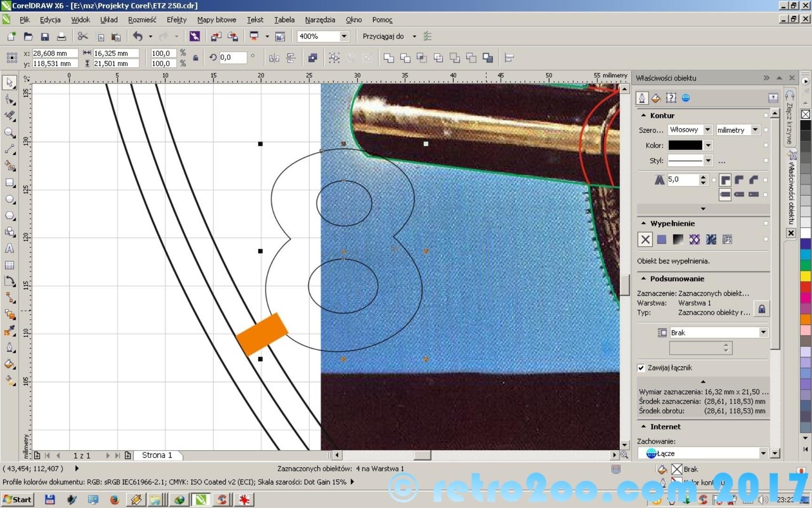Select the gradient fountain fill icon
This screenshot has height=508, width=812.
pos(678,239)
